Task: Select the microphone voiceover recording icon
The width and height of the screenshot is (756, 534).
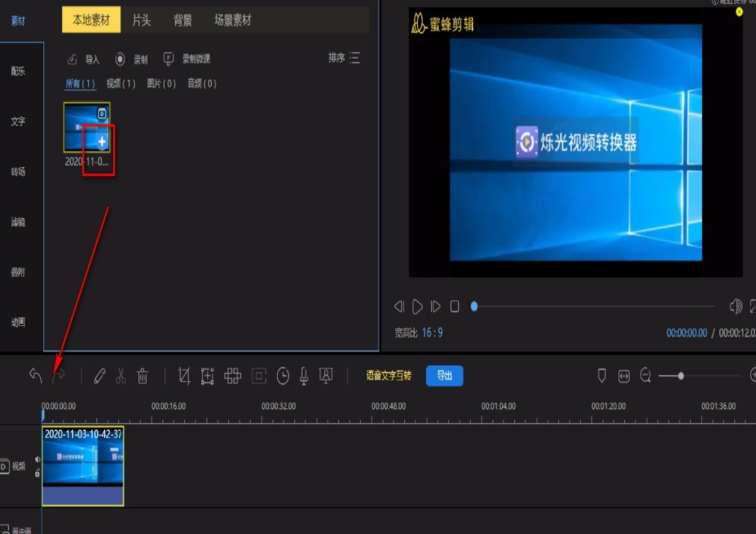Action: pyautogui.click(x=303, y=376)
